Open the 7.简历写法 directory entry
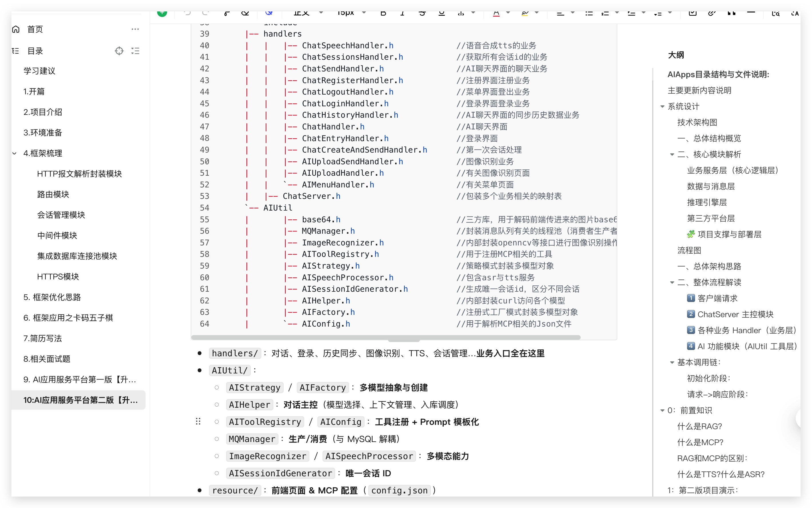 (x=43, y=338)
